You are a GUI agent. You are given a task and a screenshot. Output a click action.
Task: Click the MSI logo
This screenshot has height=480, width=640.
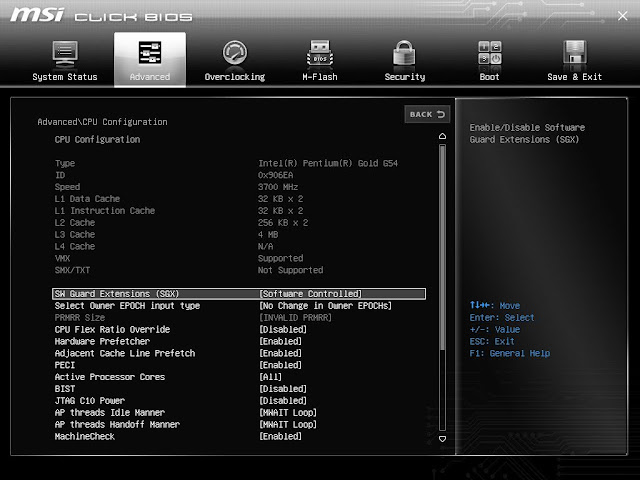coord(37,15)
